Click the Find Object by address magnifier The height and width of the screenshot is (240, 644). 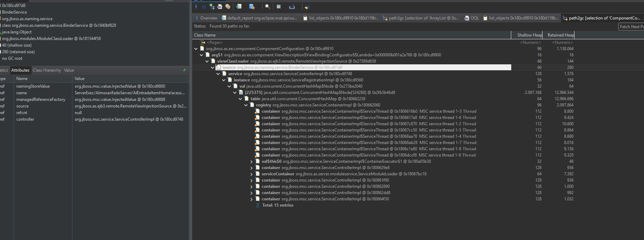click(x=267, y=7)
